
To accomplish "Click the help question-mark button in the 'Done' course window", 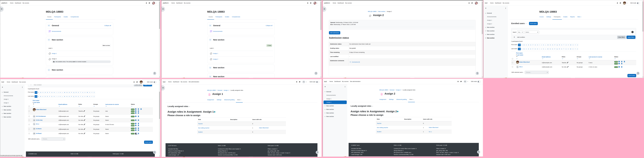I will pos(316,73).
